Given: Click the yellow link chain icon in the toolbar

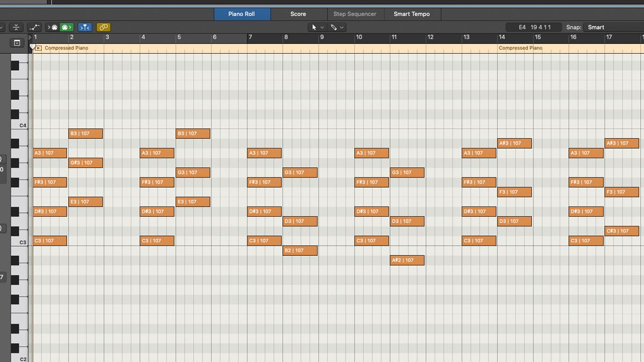Looking at the screenshot, I should click(103, 27).
